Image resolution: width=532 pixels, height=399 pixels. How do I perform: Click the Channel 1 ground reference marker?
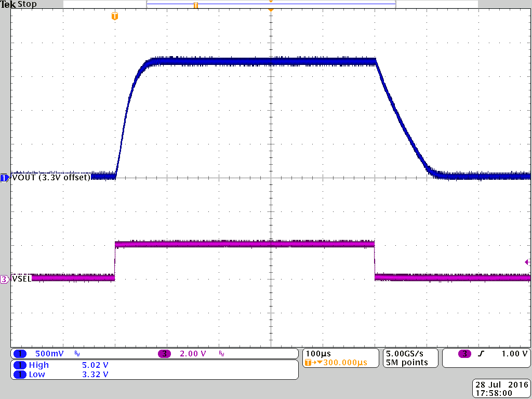pos(4,178)
